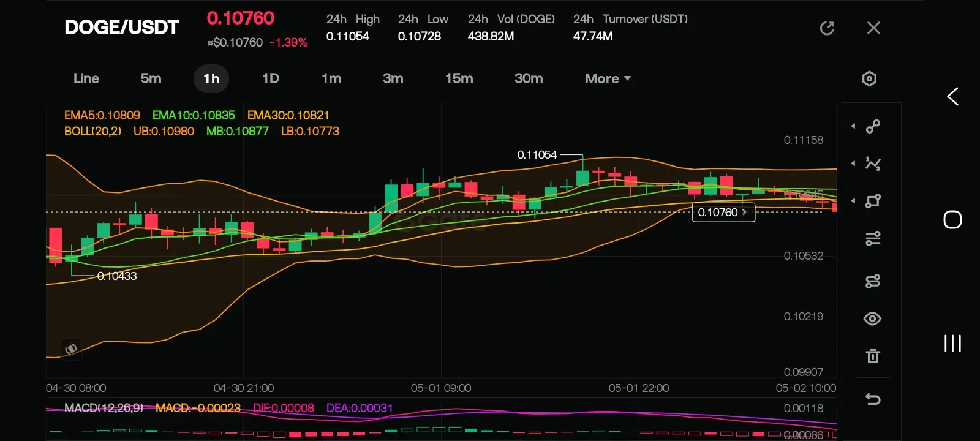Image resolution: width=980 pixels, height=441 pixels.
Task: Select the 1h timeframe tab
Action: point(211,78)
